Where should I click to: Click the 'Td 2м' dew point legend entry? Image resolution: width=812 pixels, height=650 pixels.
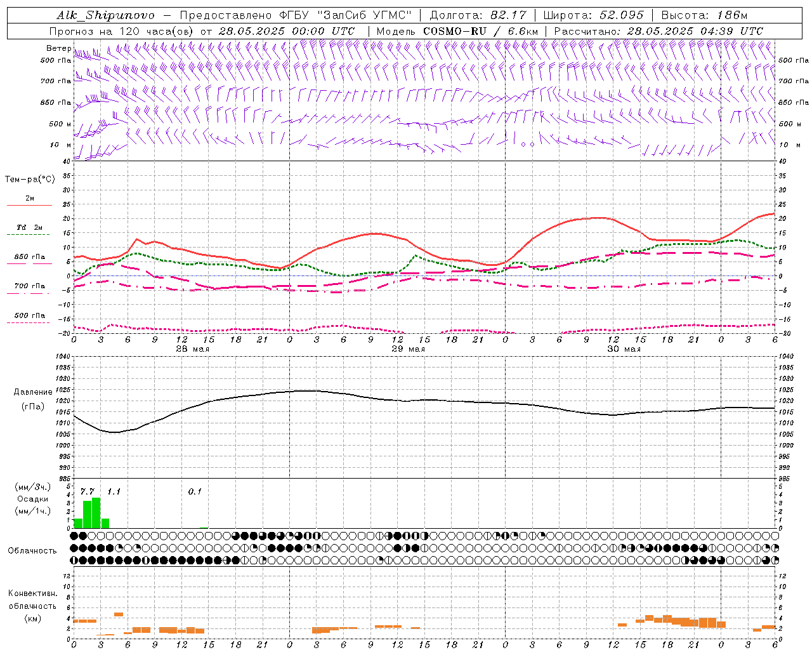pos(30,227)
